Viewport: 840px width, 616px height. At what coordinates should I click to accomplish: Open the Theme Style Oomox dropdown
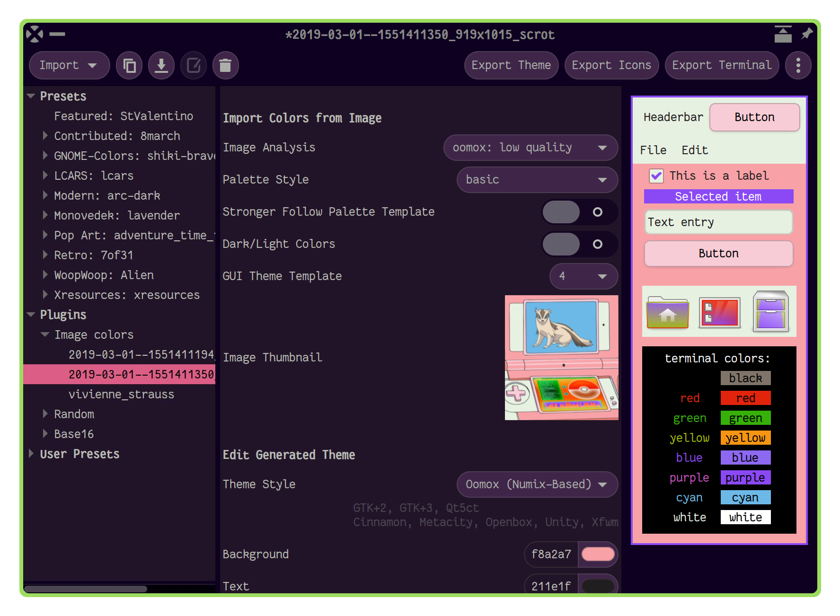click(x=537, y=484)
